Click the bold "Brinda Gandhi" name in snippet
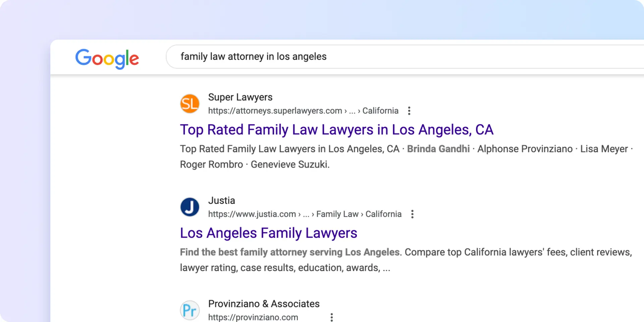This screenshot has width=644, height=322. pos(438,149)
